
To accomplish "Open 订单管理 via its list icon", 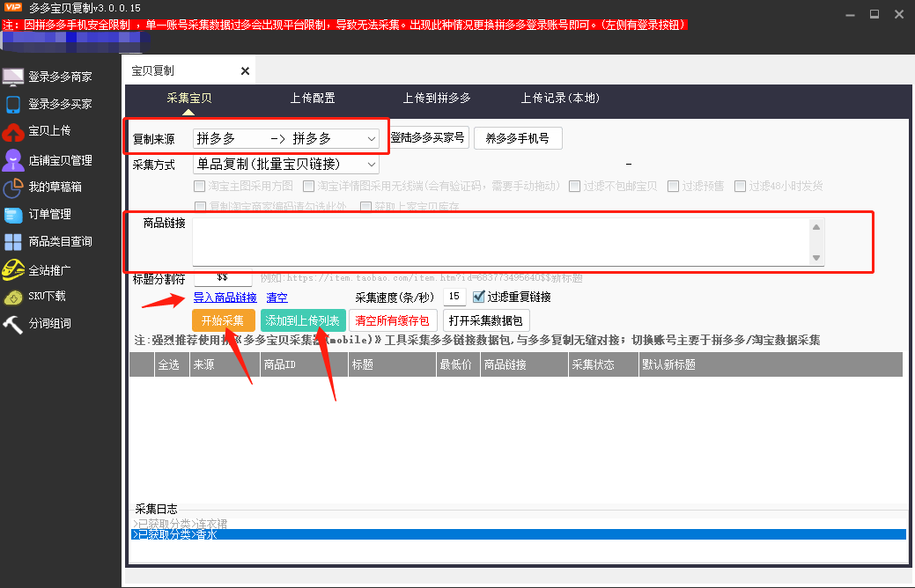I will click(13, 215).
